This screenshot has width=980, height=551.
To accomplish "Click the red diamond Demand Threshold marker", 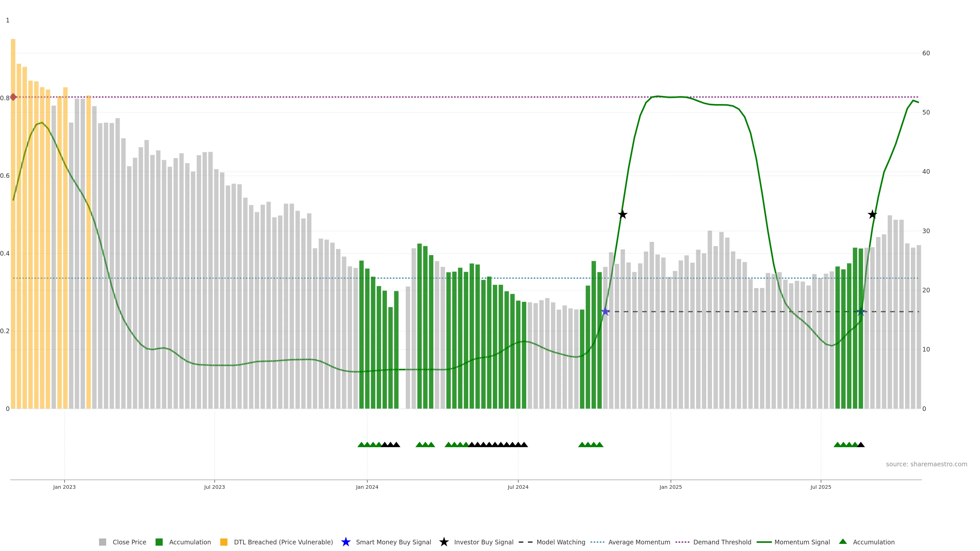I will pyautogui.click(x=13, y=97).
